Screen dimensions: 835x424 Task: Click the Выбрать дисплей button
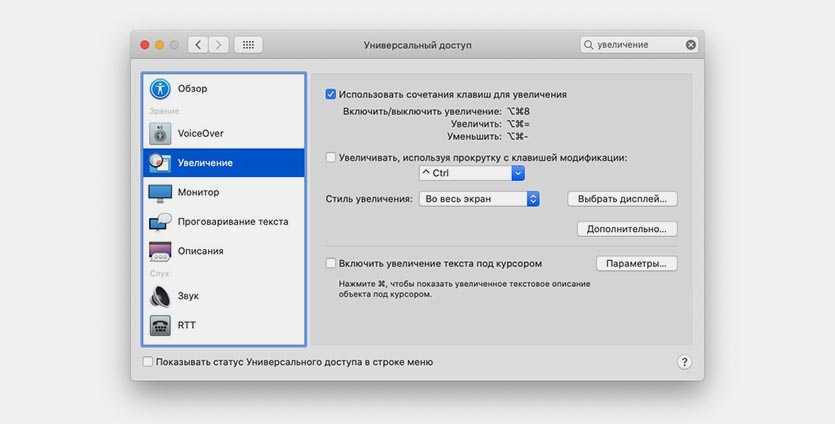[622, 199]
